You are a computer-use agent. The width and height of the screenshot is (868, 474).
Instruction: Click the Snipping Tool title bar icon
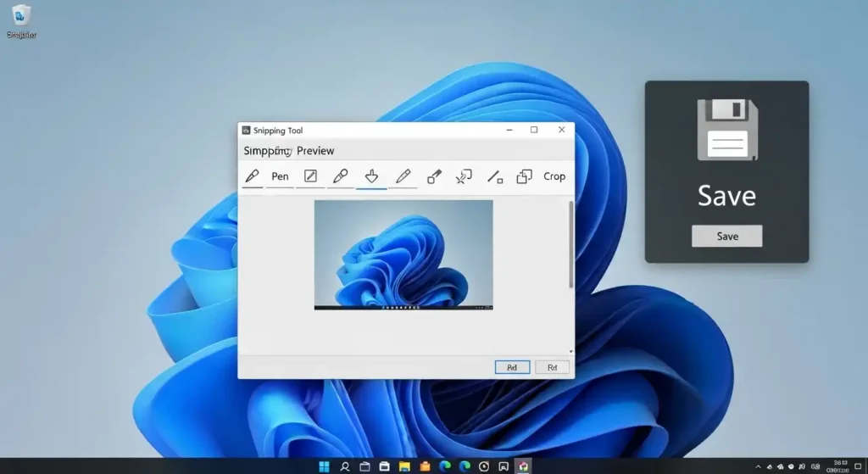click(x=247, y=130)
